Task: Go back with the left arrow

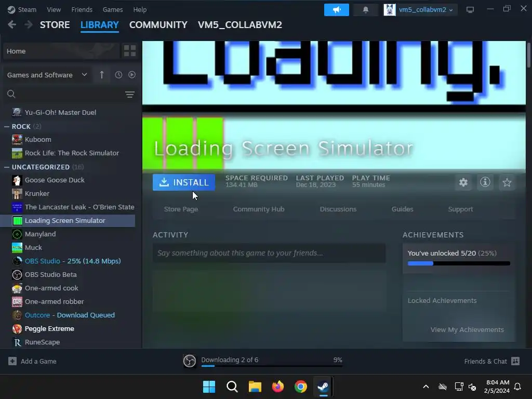Action: click(x=12, y=25)
